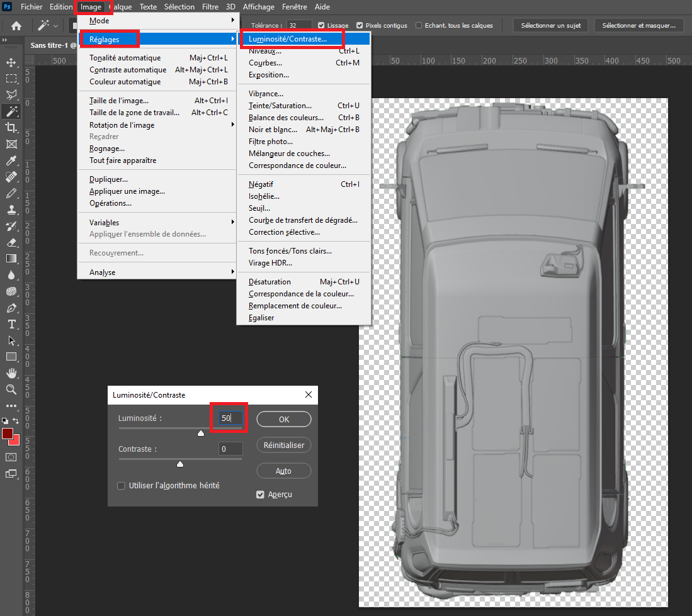Select the Move tool
Viewport: 692px width, 616px height.
click(x=11, y=62)
